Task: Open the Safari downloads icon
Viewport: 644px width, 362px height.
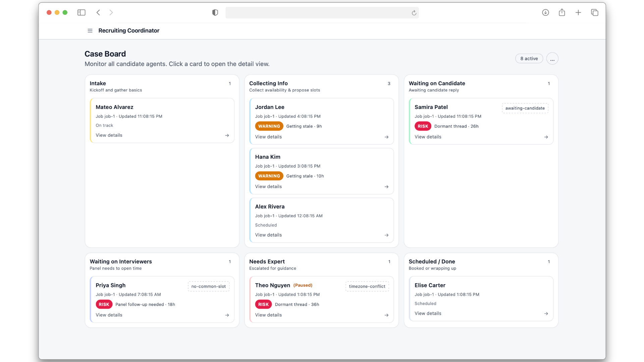Action: [545, 12]
